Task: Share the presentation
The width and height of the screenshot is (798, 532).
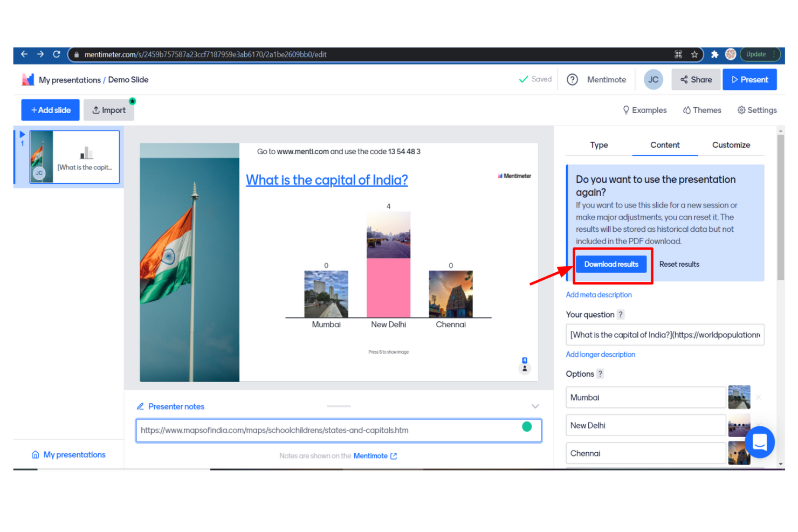Action: [696, 80]
